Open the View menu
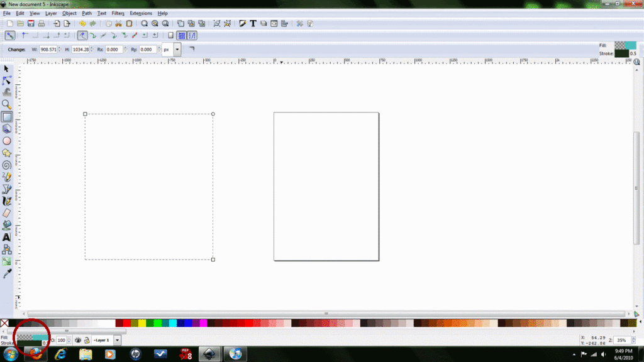 [35, 13]
